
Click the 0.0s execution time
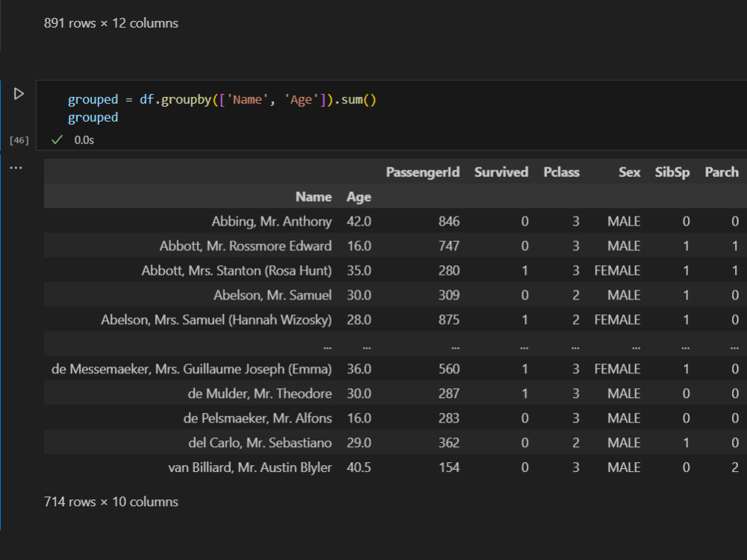coord(84,140)
